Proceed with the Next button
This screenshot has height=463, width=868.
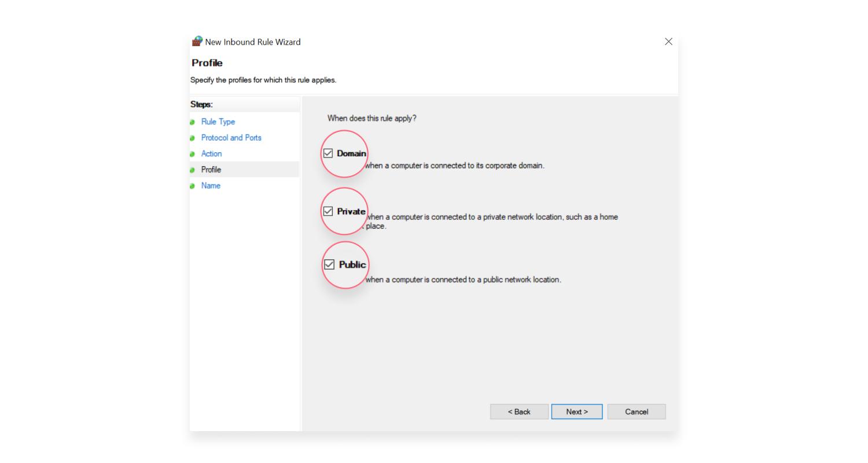(x=577, y=411)
